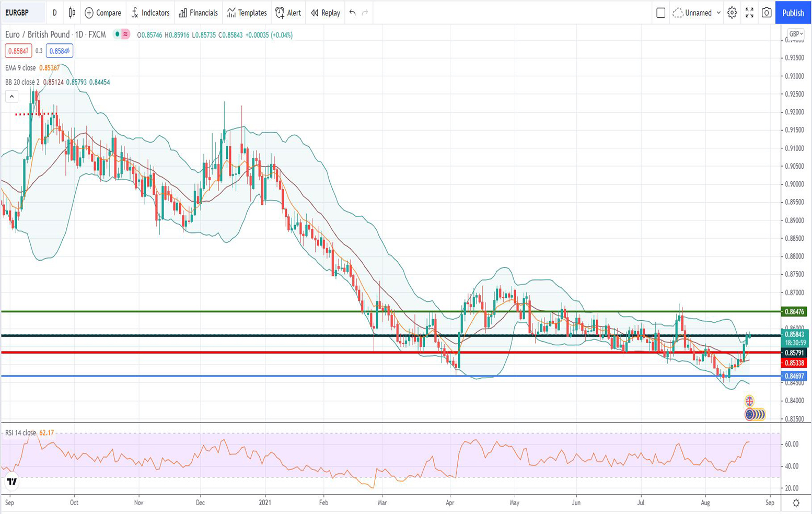Take a chart snapshot with camera icon

[x=766, y=13]
